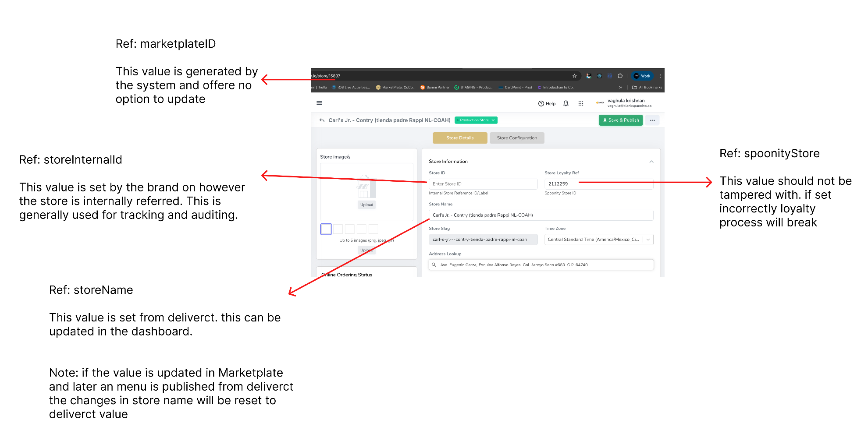Select the first store image thumbnail slot
868x448 pixels.
(326, 229)
